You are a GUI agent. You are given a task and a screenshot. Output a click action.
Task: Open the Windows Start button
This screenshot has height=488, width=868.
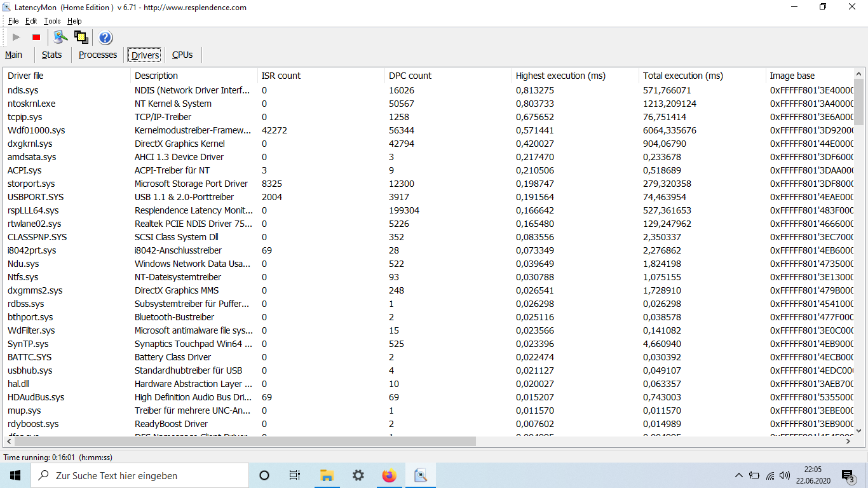(x=15, y=475)
